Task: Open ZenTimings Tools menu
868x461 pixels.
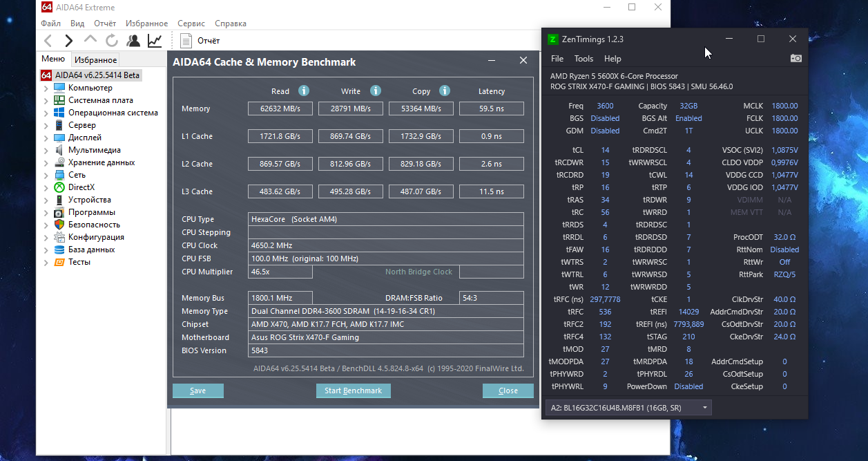Action: tap(584, 59)
